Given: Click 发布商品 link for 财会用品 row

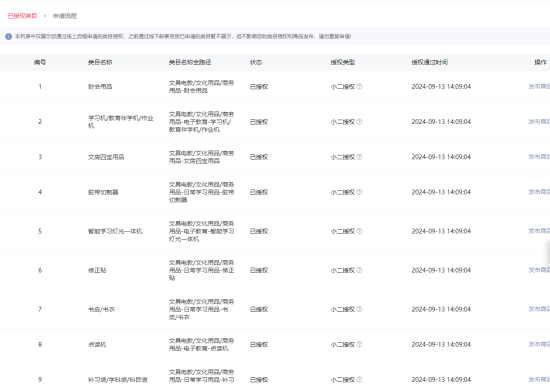Looking at the screenshot, I should (x=539, y=86).
